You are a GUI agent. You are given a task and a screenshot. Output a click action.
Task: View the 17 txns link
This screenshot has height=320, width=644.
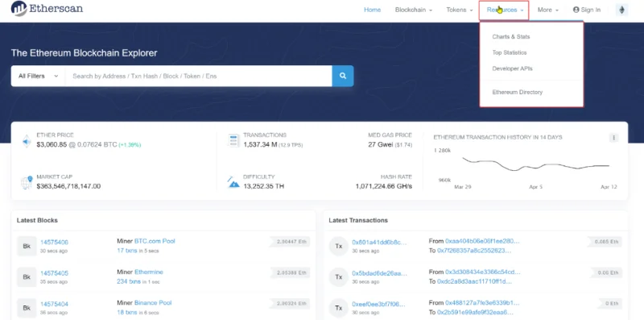(126, 250)
